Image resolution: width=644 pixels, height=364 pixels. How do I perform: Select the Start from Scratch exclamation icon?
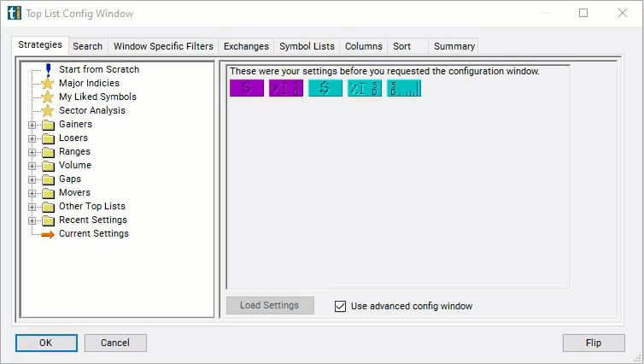[x=48, y=69]
